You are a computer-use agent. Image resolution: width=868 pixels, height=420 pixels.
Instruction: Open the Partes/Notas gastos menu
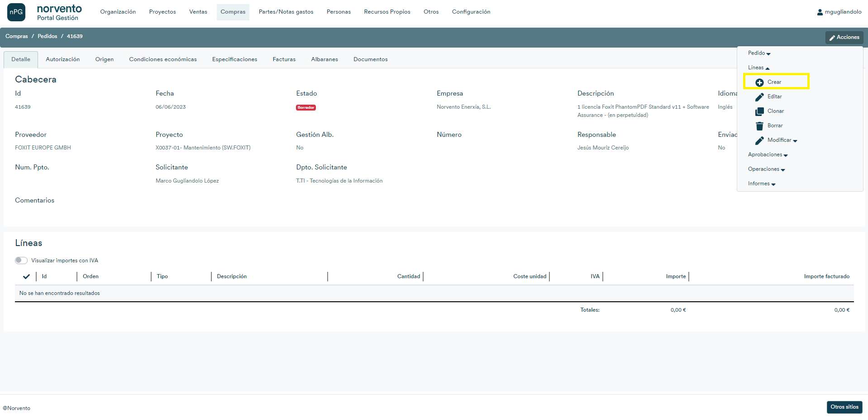pos(286,12)
